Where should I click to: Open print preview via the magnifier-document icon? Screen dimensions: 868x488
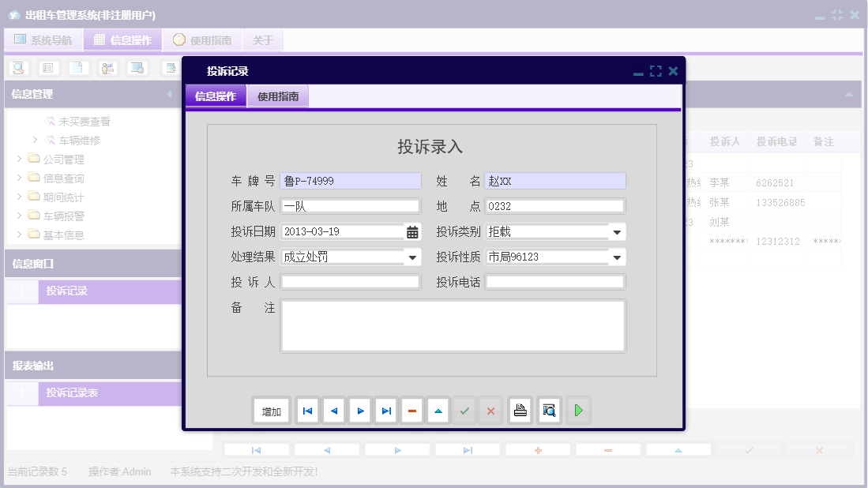549,410
